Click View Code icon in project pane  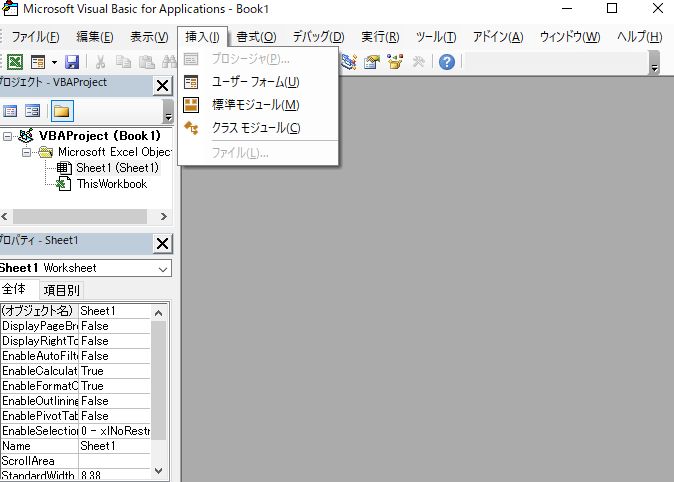click(10, 111)
